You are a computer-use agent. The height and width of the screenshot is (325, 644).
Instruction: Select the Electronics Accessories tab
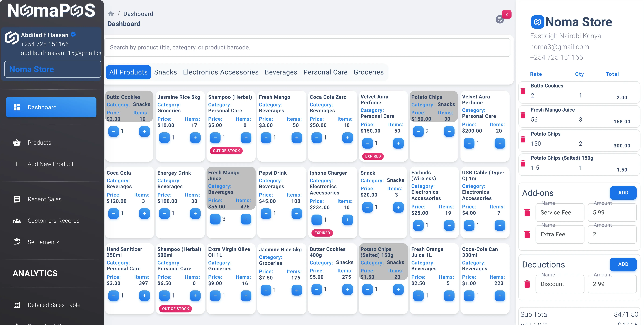click(220, 72)
